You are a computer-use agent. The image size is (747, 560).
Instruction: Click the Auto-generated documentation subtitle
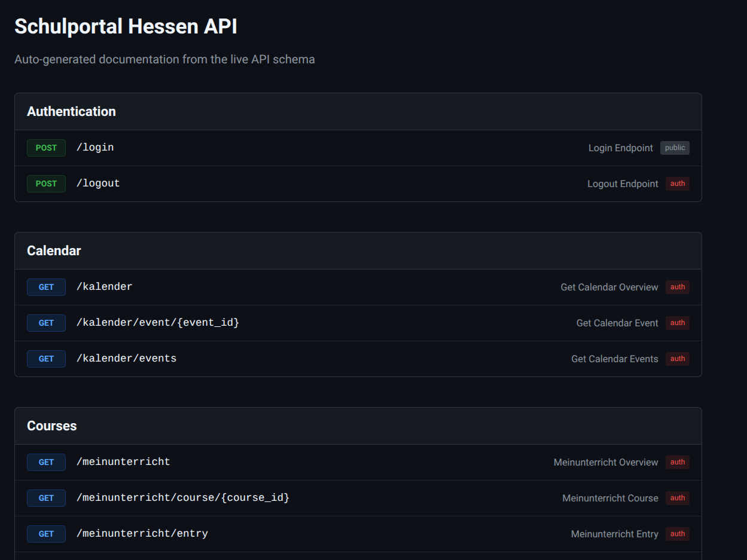pos(164,60)
